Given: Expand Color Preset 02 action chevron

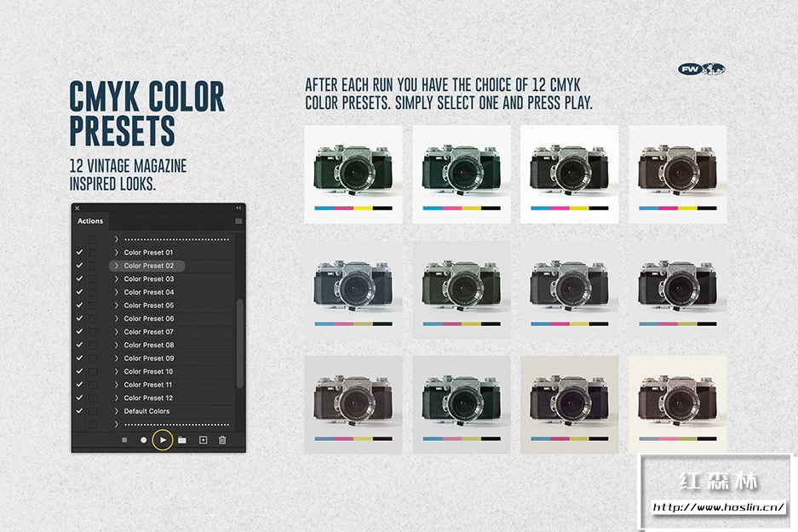Looking at the screenshot, I should pos(117,266).
